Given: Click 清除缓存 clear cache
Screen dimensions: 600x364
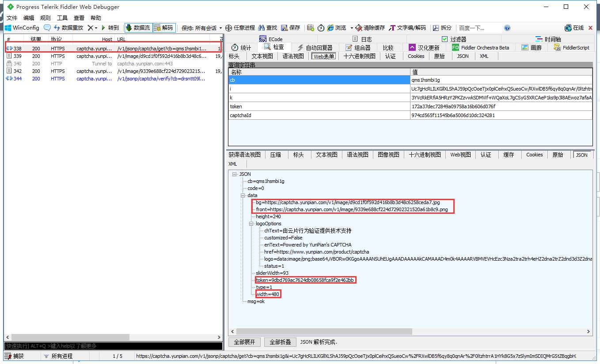Looking at the screenshot, I should coord(370,28).
